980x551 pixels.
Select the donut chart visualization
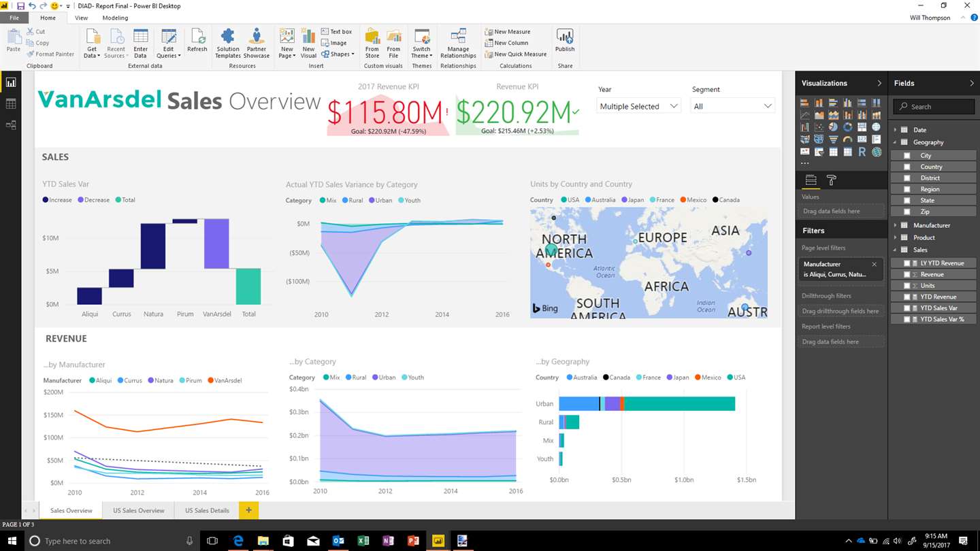coord(848,127)
